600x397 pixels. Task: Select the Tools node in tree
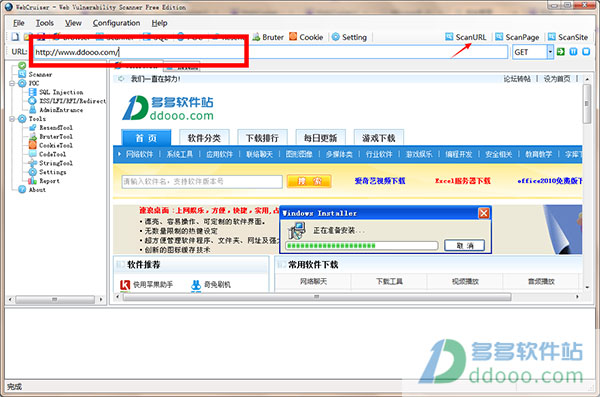tap(37, 119)
